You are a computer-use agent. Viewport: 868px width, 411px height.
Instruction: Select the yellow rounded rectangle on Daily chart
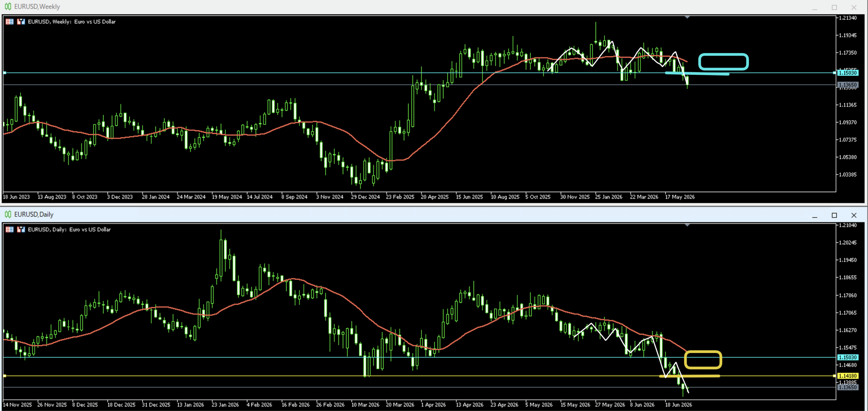pyautogui.click(x=703, y=360)
